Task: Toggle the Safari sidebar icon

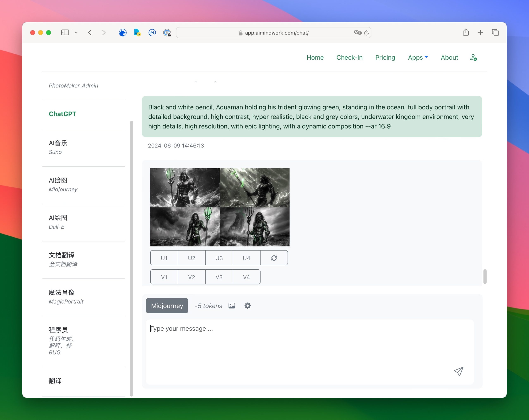Action: 65,32
